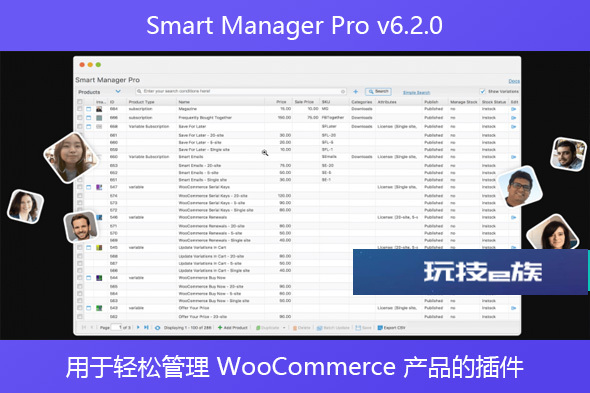Expand the Duplicate button dropdown arrow
590x393 pixels.
coord(284,328)
